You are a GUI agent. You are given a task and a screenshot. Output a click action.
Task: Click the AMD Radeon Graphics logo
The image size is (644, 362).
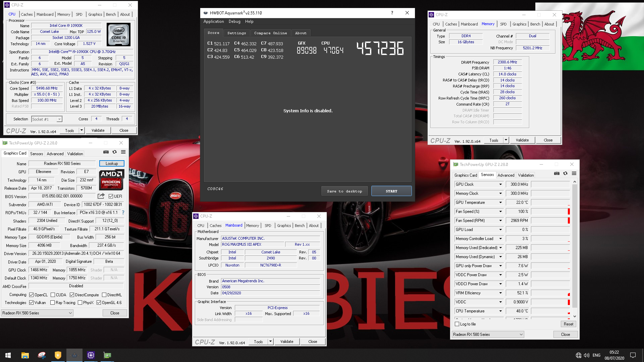tap(111, 180)
